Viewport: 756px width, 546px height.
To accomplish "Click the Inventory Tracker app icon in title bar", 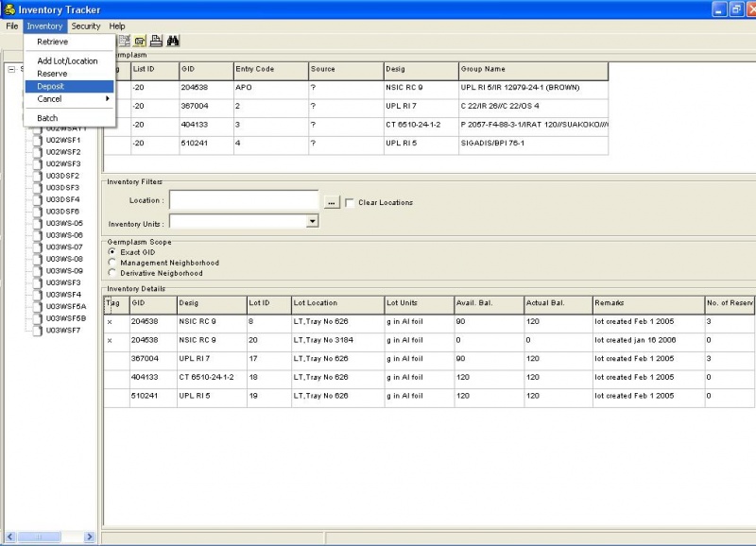I will click(x=9, y=9).
